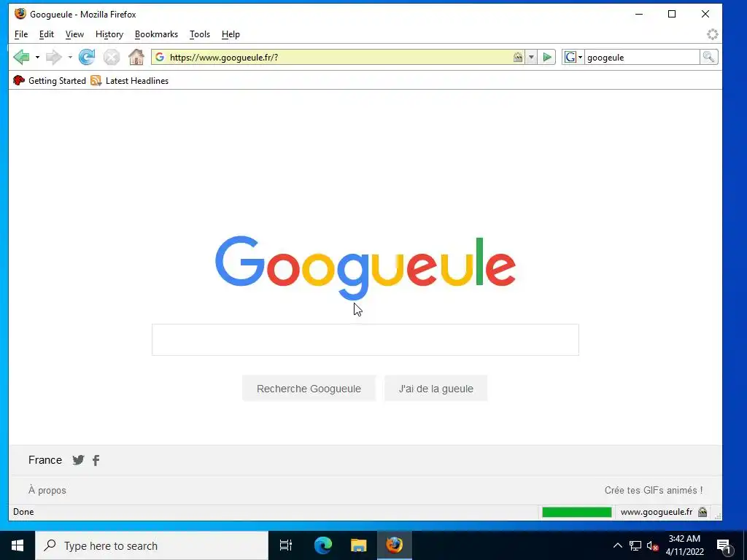
Task: Maximize the Firefox window
Action: [672, 14]
